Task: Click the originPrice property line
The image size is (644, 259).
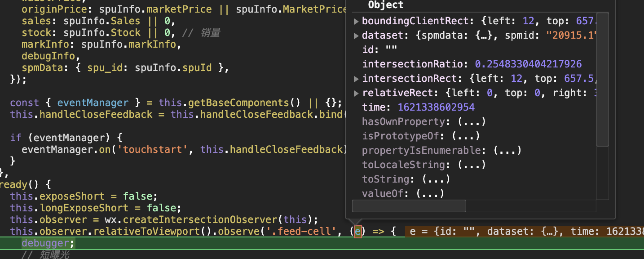Action: [184, 9]
